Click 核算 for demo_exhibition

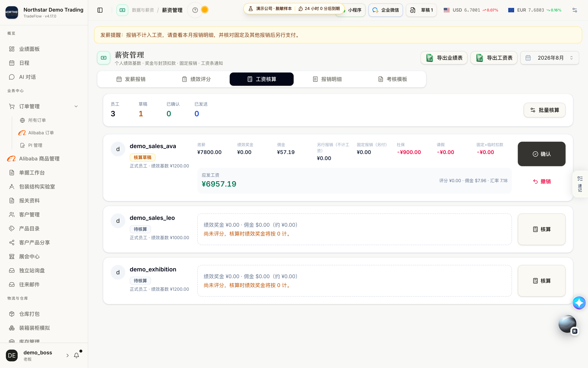pos(542,281)
